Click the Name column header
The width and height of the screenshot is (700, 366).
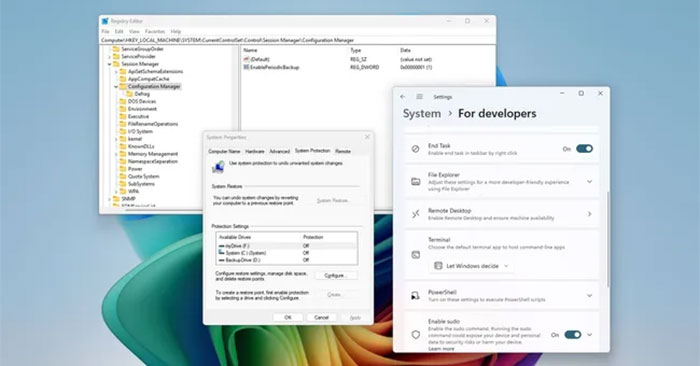250,50
